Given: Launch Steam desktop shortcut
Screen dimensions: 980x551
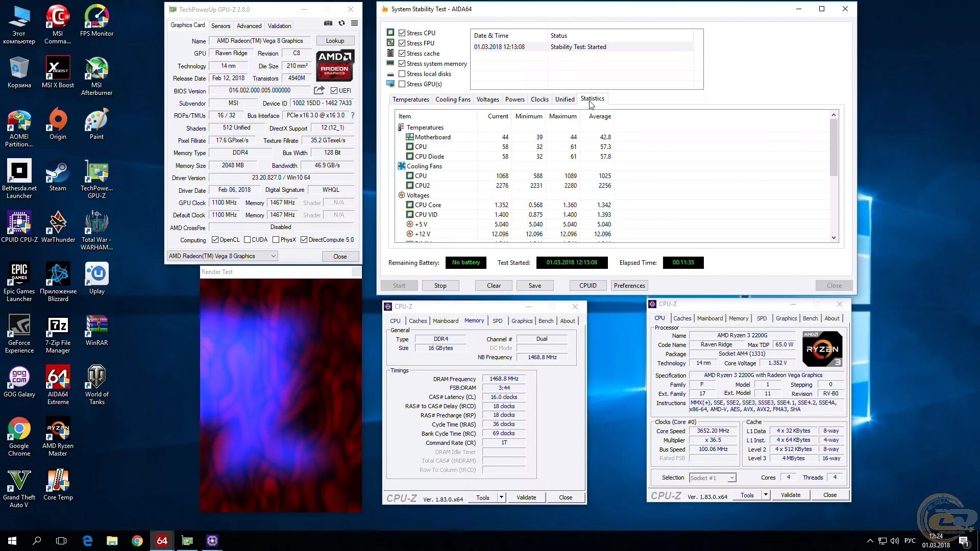Looking at the screenshot, I should point(58,176).
